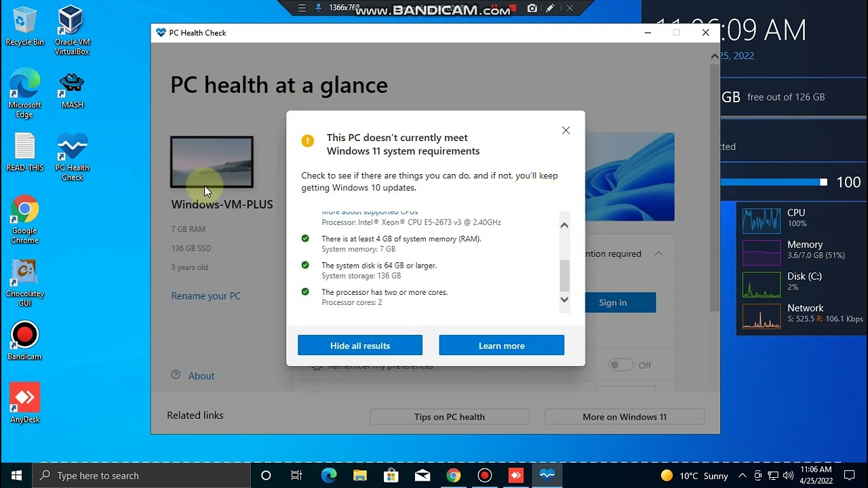Select the Bandicam pencil drawing tool

tap(550, 8)
